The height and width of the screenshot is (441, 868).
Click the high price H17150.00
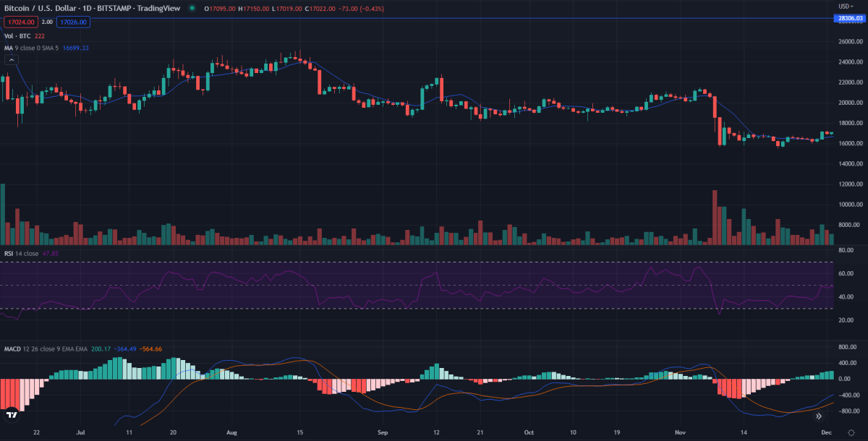click(x=252, y=9)
